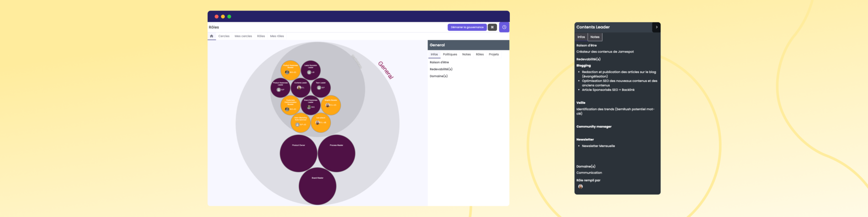Viewport: 868px width, 217px height.
Task: Click the clock history icon button
Action: (504, 27)
